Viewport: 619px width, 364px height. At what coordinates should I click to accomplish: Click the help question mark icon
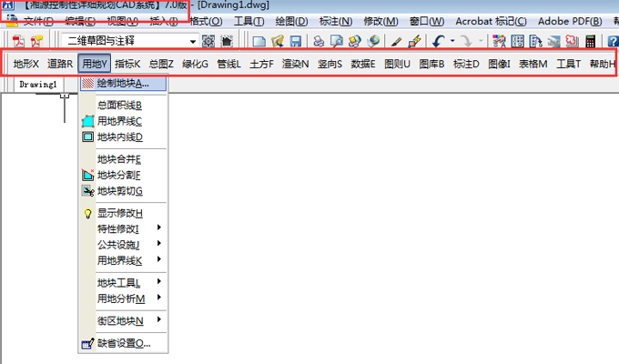click(x=613, y=41)
